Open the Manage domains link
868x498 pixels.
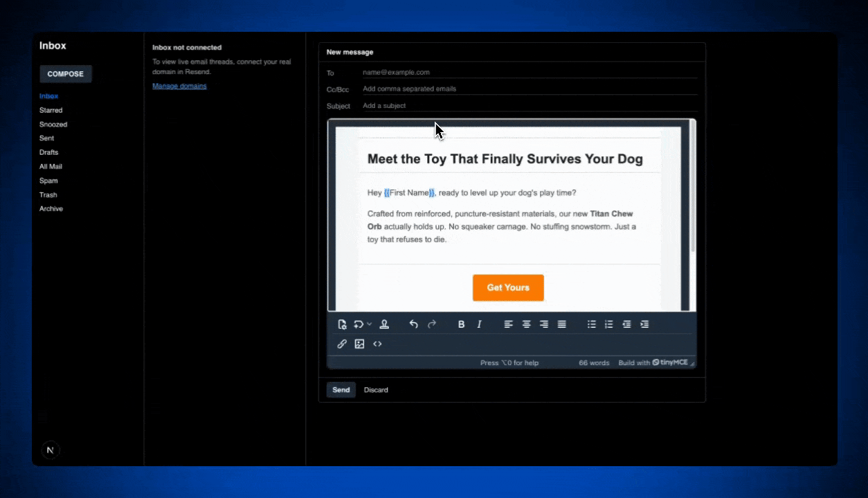point(179,85)
